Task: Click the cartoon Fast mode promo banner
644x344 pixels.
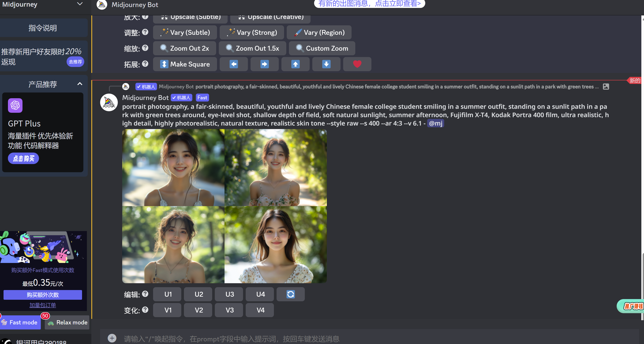Action: (x=43, y=247)
